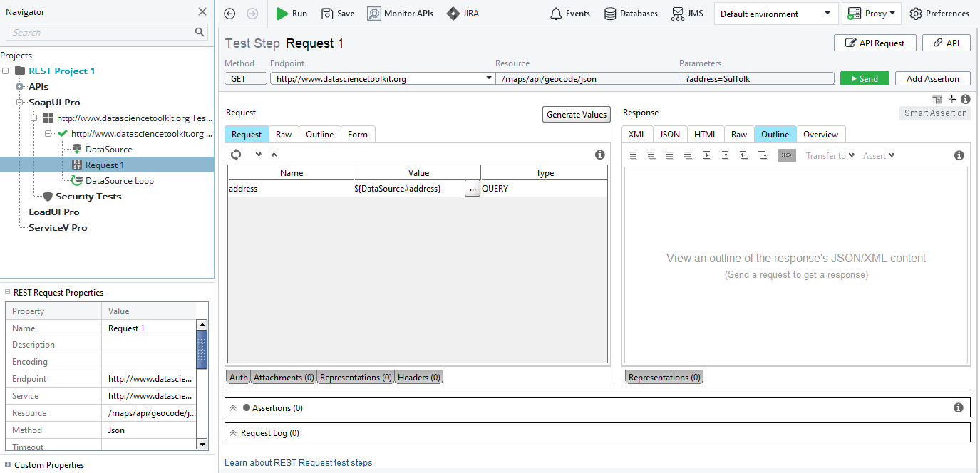
Task: Switch Response view to HTML tab
Action: click(x=706, y=135)
